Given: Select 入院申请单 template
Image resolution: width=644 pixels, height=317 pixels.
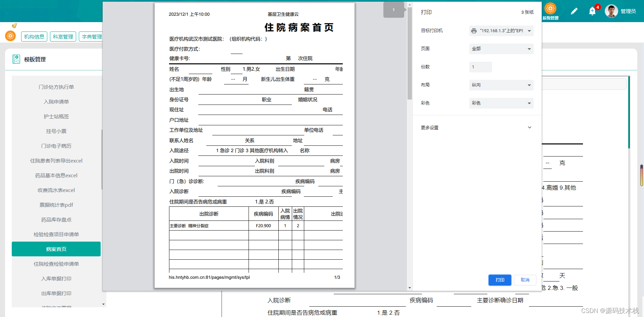Looking at the screenshot, I should pos(56,102).
